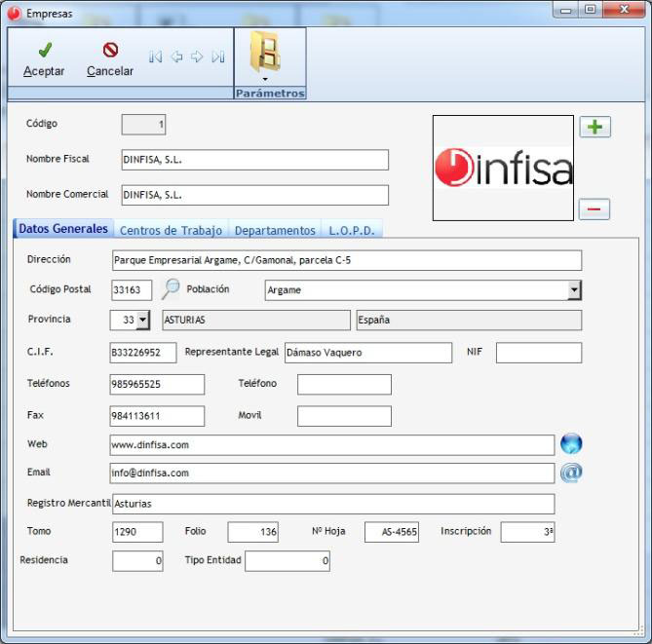The image size is (652, 644).
Task: Expand the Provincia 33 dropdown arrow
Action: (x=142, y=321)
